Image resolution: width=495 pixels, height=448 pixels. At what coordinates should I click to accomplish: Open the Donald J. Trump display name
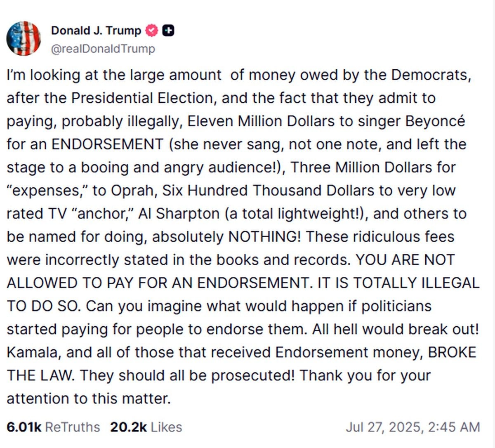coord(96,31)
